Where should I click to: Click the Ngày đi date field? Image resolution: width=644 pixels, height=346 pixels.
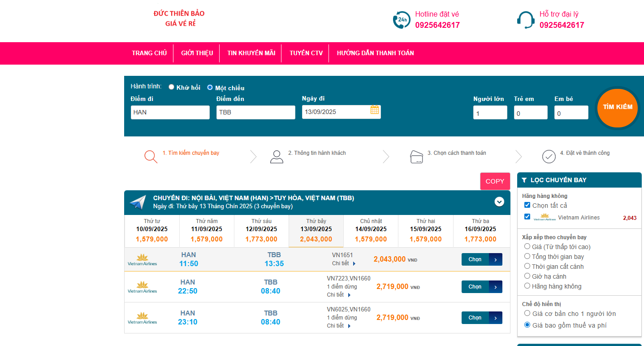pyautogui.click(x=341, y=112)
